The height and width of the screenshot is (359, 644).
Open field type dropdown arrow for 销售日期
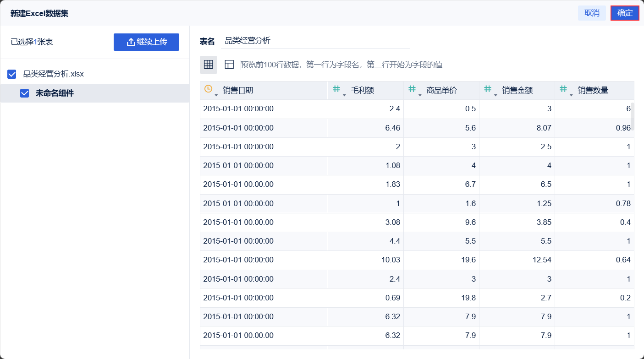pyautogui.click(x=216, y=95)
